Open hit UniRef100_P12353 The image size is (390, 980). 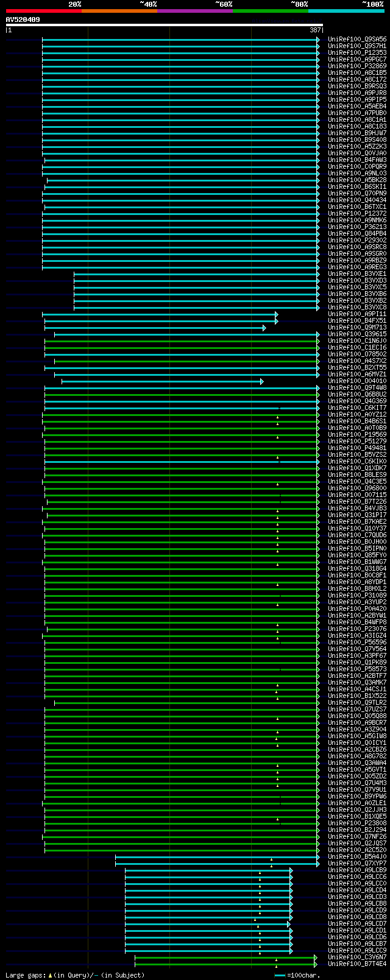click(357, 52)
